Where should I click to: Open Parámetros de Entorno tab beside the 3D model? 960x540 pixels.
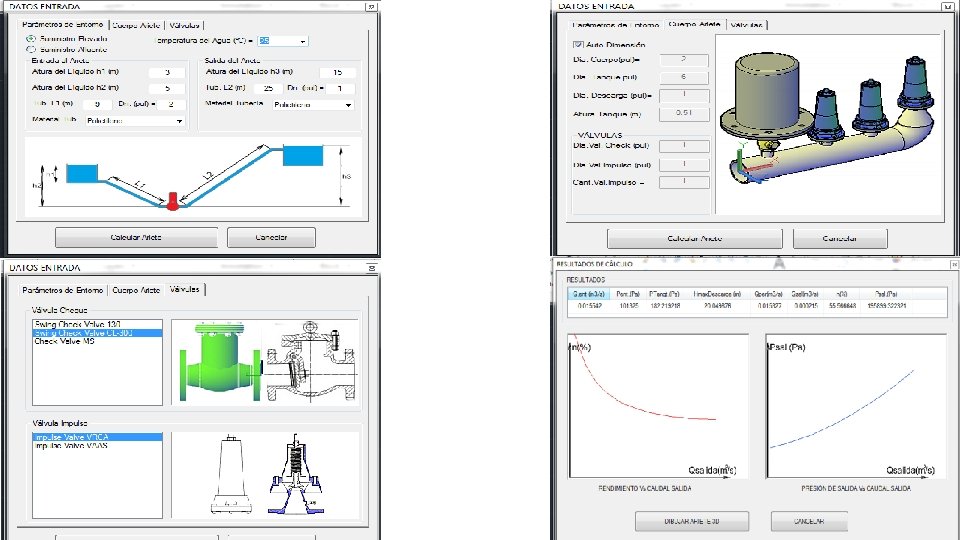pos(616,25)
